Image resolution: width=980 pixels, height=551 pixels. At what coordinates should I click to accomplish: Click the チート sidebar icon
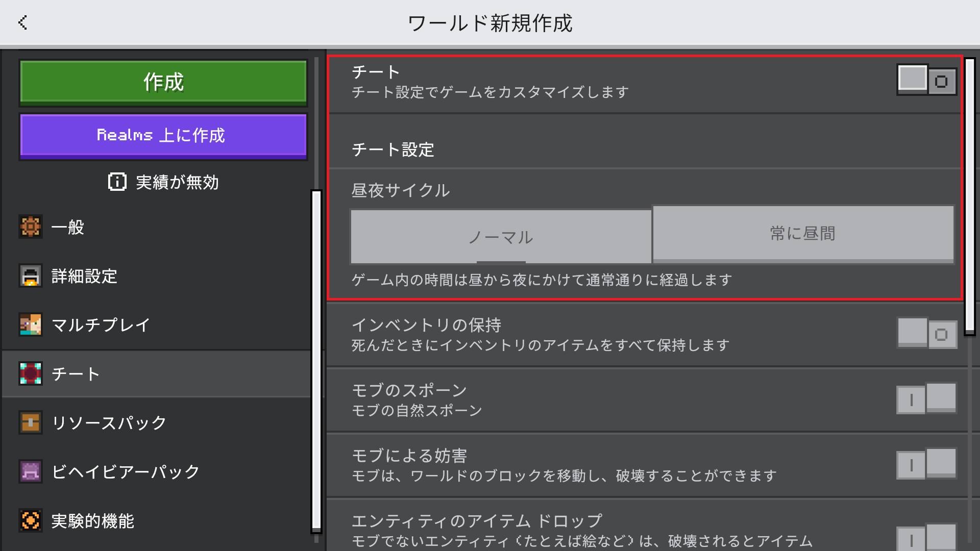pyautogui.click(x=31, y=373)
